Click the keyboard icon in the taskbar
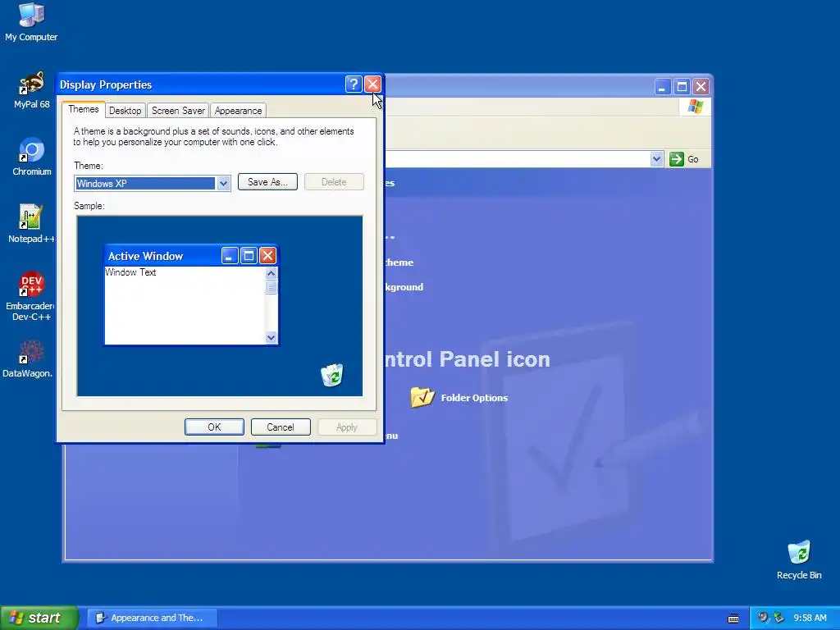Screen dimensions: 840x630 click(x=733, y=619)
